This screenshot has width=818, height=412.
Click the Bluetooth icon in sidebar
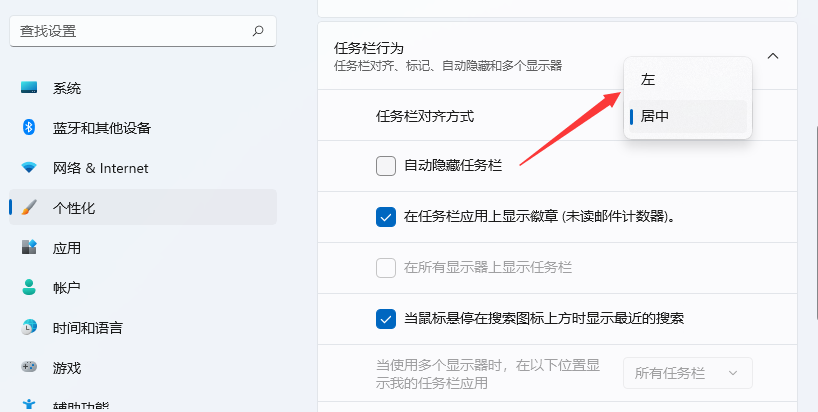[x=29, y=128]
